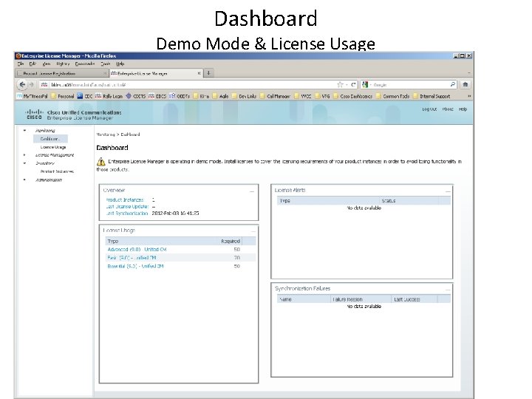
Task: Open the Tools menu
Action: point(105,64)
